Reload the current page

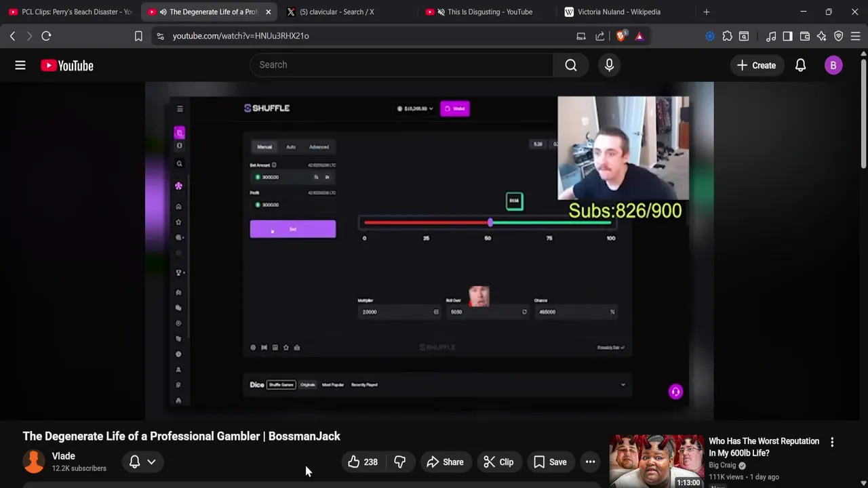(x=46, y=36)
